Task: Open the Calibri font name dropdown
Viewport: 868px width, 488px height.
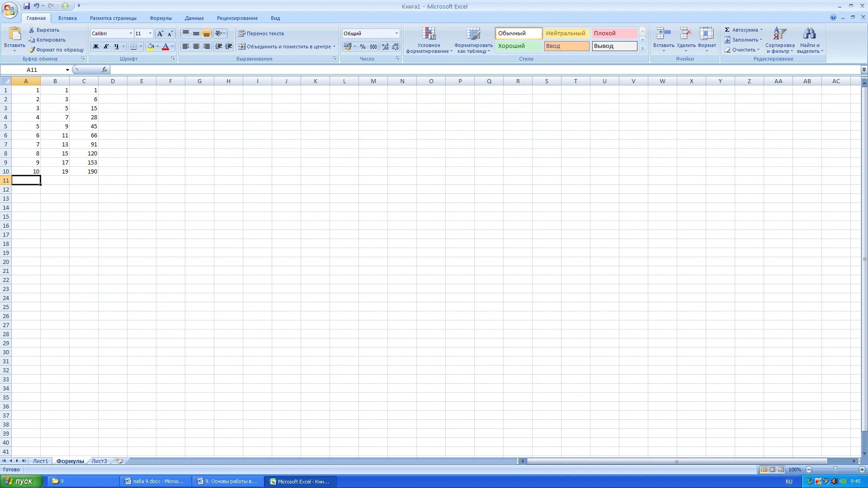Action: click(x=131, y=33)
